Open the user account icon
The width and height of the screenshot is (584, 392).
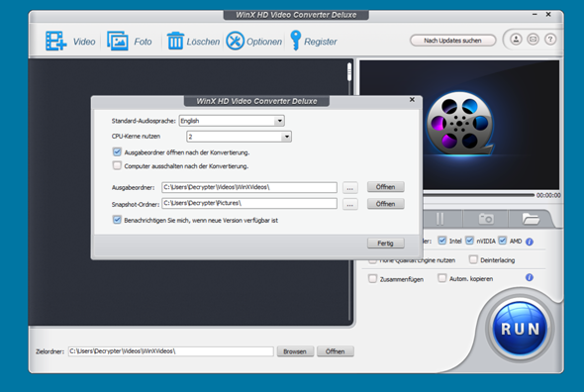(516, 40)
